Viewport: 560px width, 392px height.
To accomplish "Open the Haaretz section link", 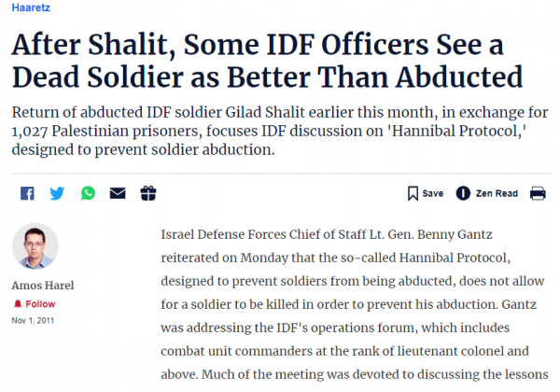I will 31,7.
